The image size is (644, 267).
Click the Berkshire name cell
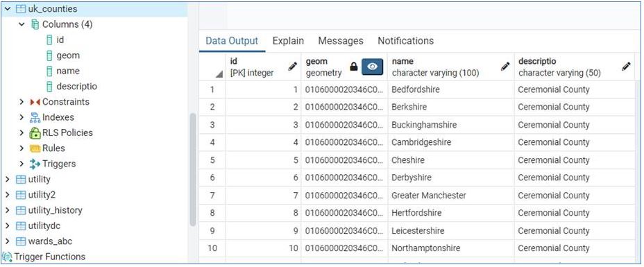[x=451, y=107]
